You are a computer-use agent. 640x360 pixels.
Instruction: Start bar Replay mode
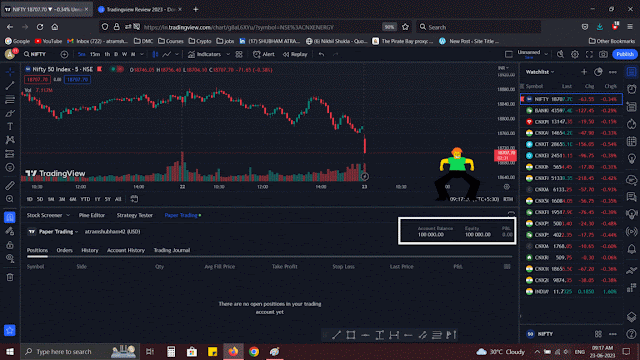pos(295,54)
